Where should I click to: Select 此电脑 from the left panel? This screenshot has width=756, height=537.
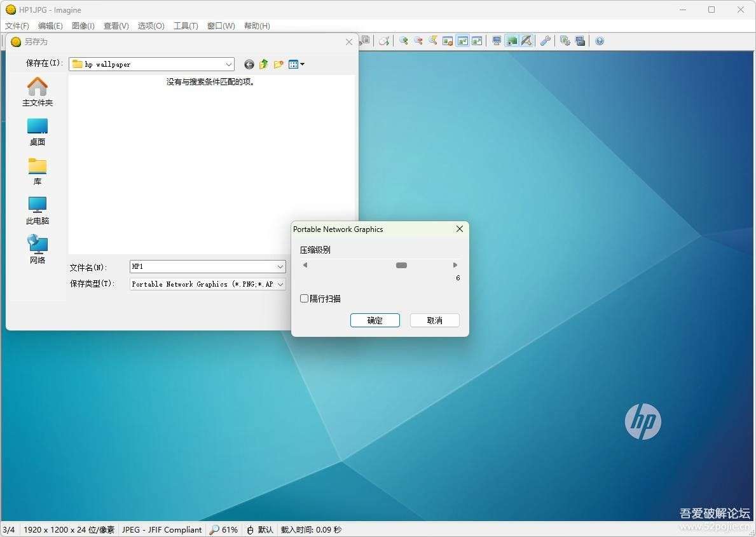click(37, 210)
